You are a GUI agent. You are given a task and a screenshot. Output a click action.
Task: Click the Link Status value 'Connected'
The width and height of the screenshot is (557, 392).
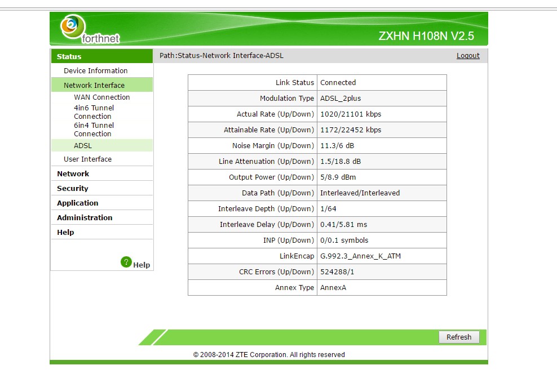[x=338, y=83]
